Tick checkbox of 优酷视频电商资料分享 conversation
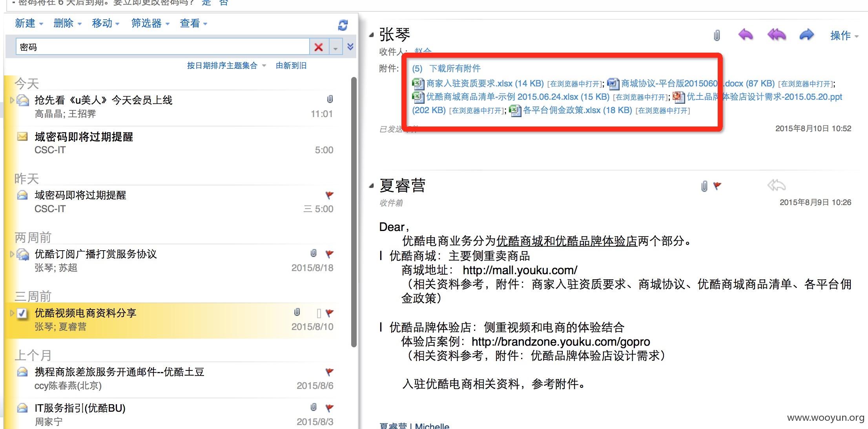The width and height of the screenshot is (868, 429). (x=22, y=313)
